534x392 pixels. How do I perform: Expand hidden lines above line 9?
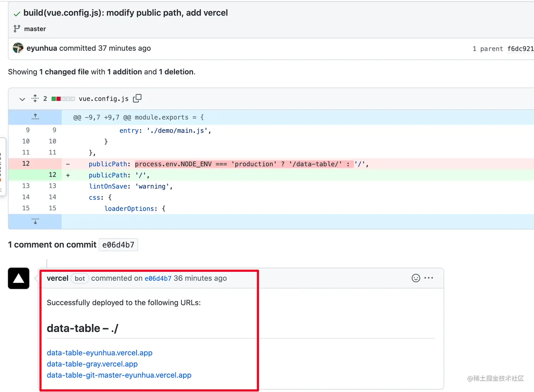pos(35,117)
